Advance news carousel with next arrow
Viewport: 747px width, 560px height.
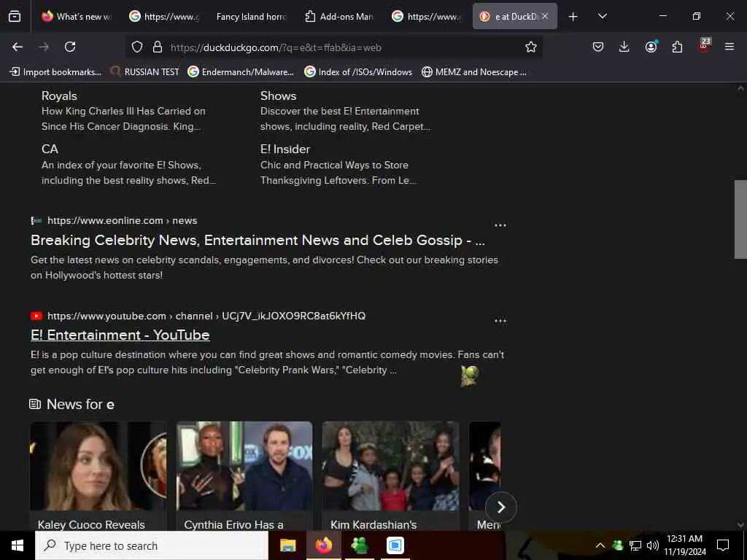500,507
